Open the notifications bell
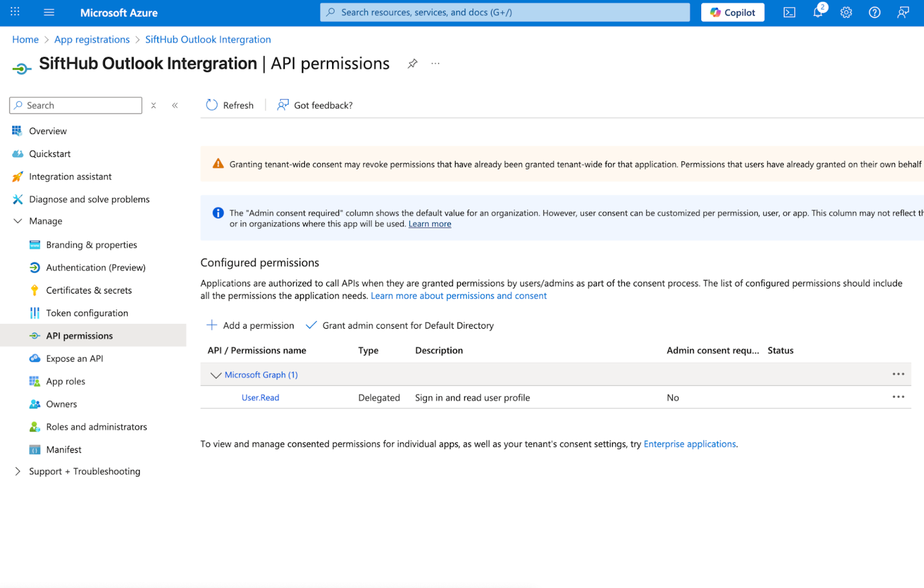 point(818,13)
